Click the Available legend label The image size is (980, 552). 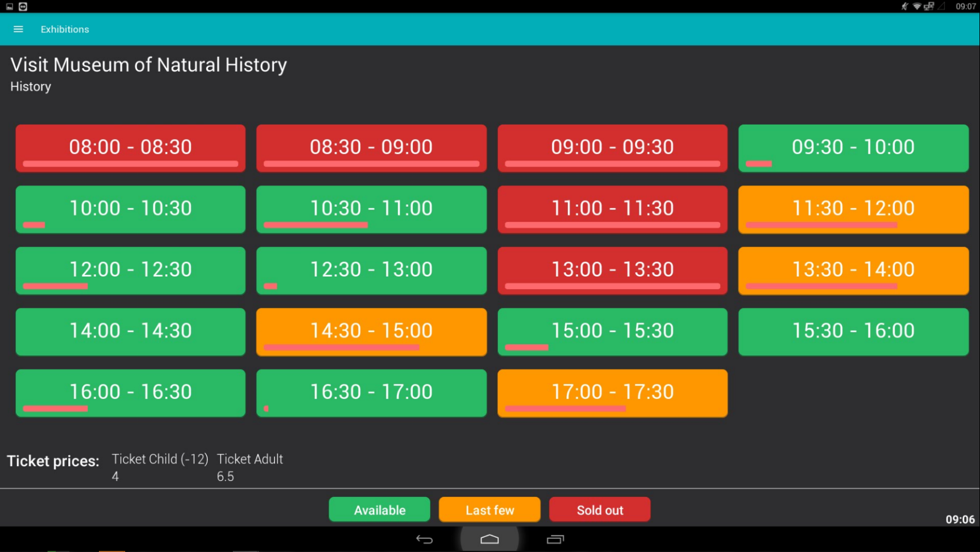(x=379, y=510)
